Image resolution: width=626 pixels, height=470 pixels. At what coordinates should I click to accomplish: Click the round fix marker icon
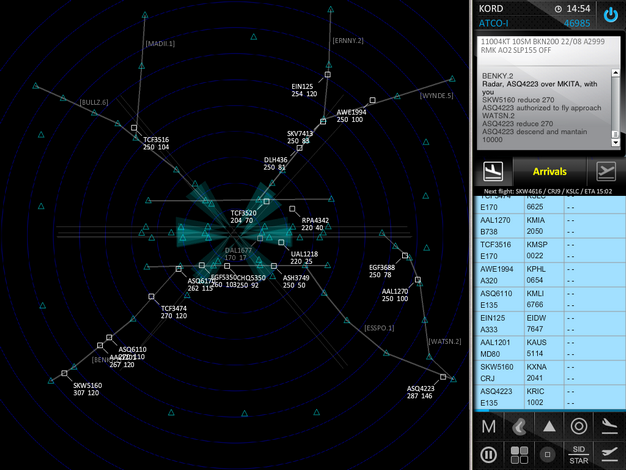click(x=548, y=455)
